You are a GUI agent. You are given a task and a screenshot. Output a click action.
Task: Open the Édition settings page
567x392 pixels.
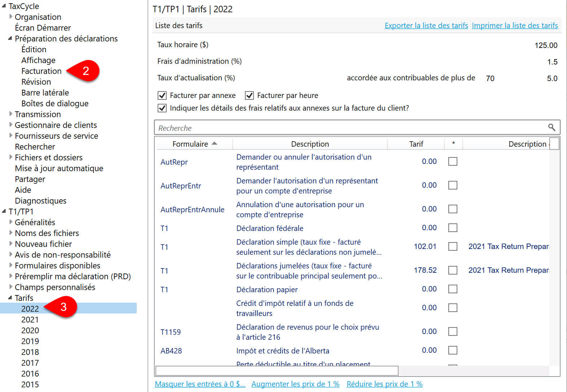[34, 49]
